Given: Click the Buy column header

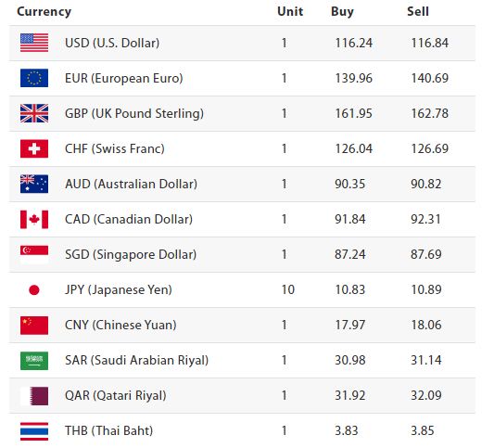Looking at the screenshot, I should coord(342,12).
